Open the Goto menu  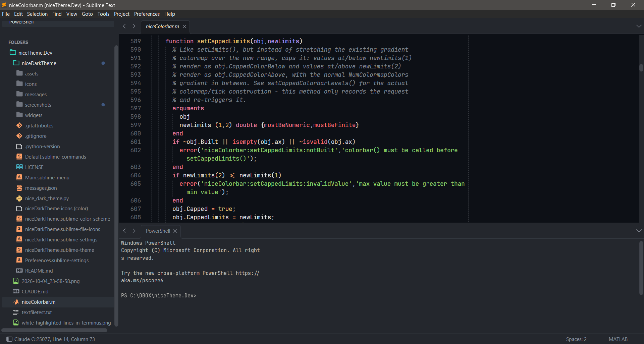(x=87, y=14)
